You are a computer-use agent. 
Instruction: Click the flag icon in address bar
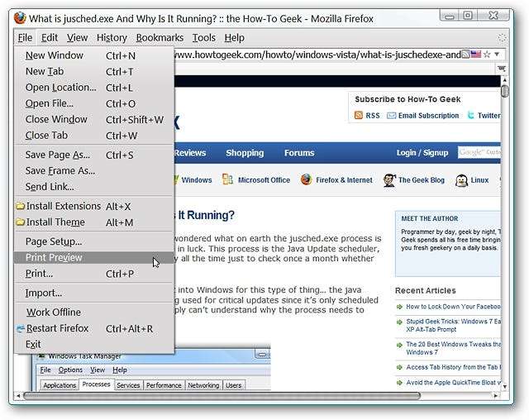tap(476, 55)
